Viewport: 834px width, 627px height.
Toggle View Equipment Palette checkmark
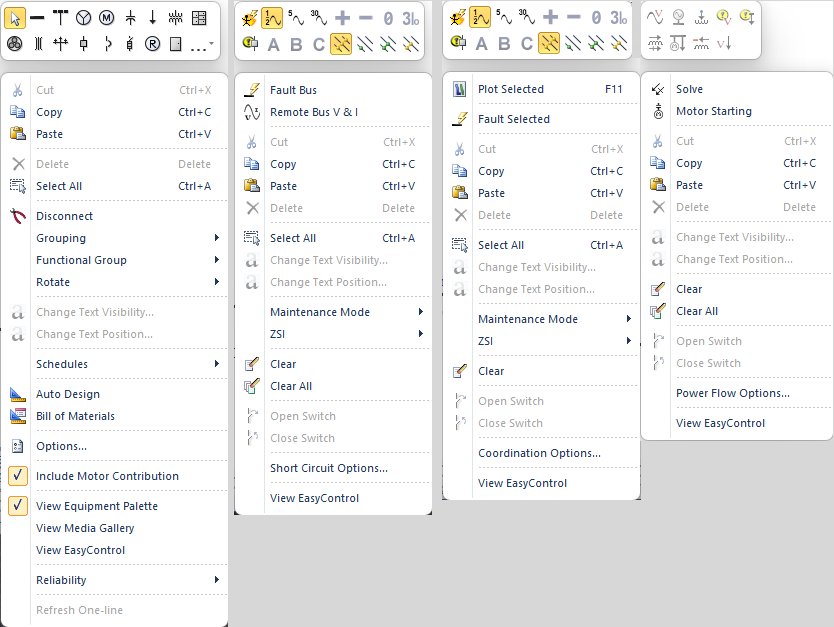pos(18,505)
